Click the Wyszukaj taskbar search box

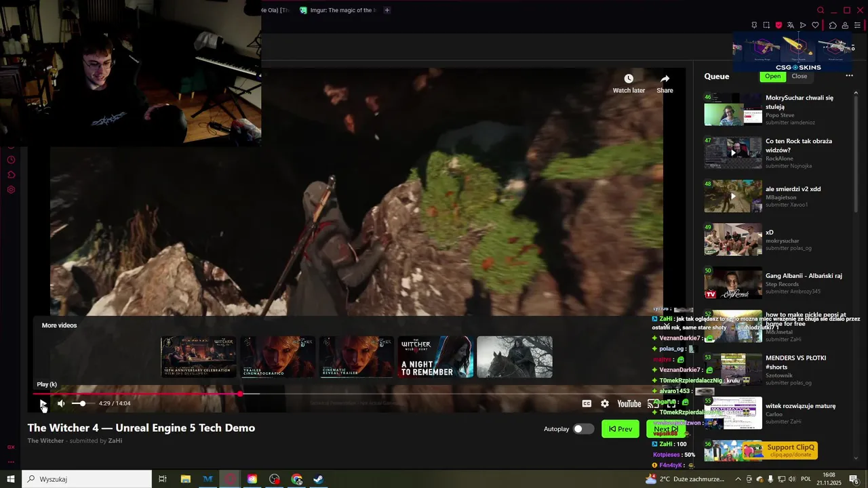point(87,479)
